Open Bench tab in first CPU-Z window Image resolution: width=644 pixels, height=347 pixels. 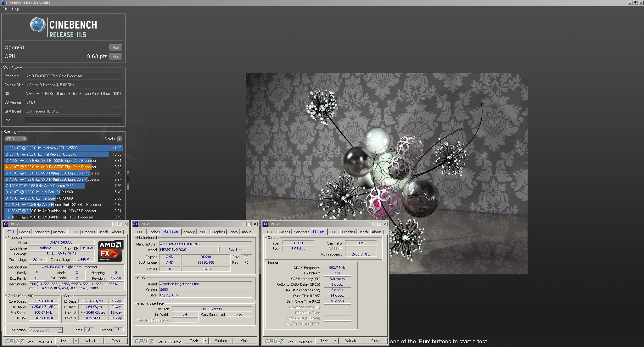tap(103, 232)
